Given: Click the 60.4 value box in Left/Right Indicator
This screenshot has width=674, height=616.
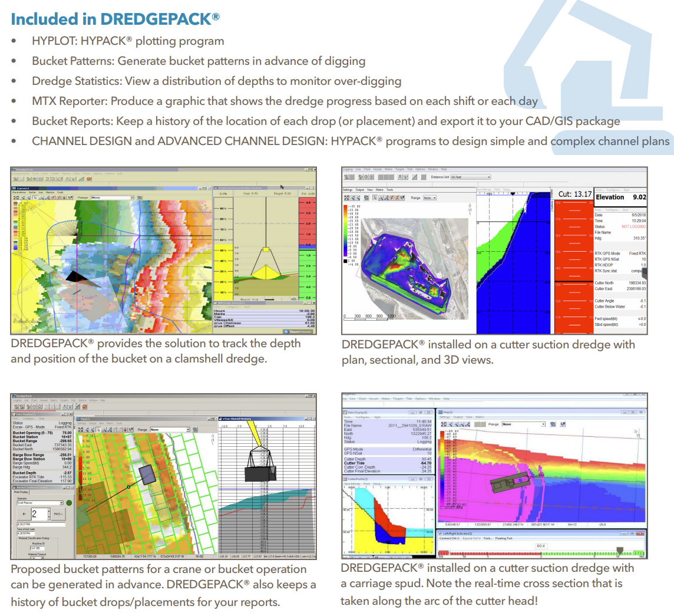Looking at the screenshot, I should pos(540,546).
